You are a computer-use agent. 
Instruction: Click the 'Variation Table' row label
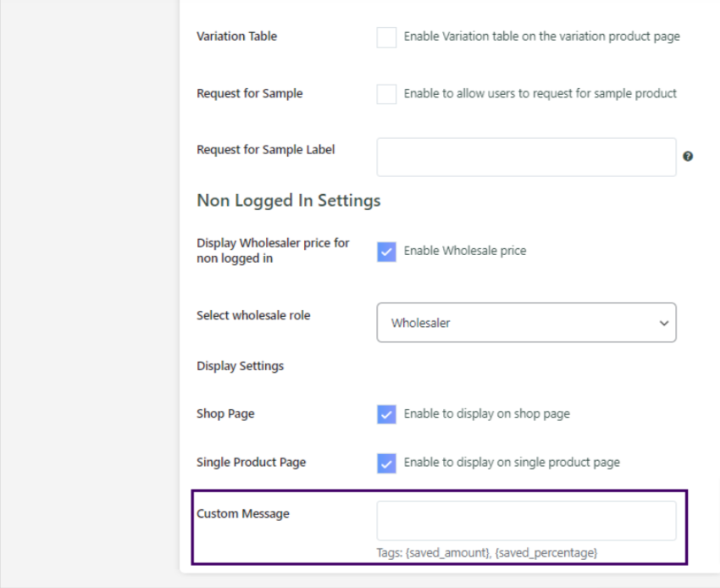[237, 36]
